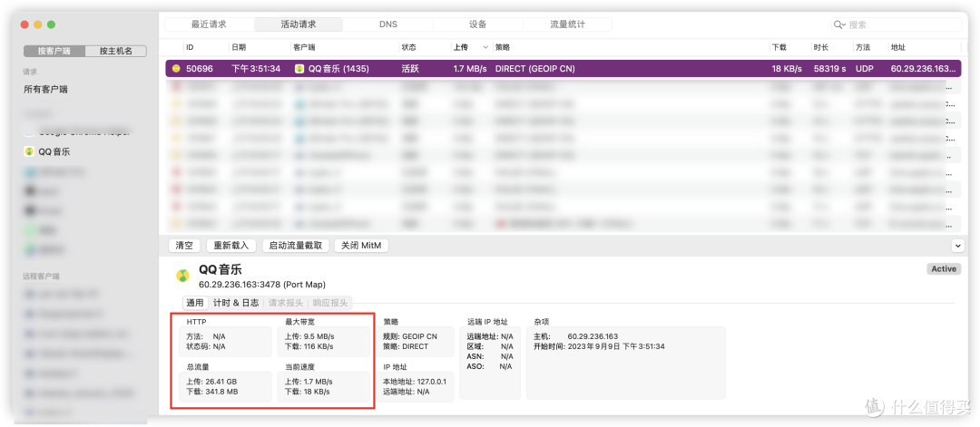Click the 开始时间 2023年9月9日 value
This screenshot has width=980, height=427.
[x=600, y=346]
